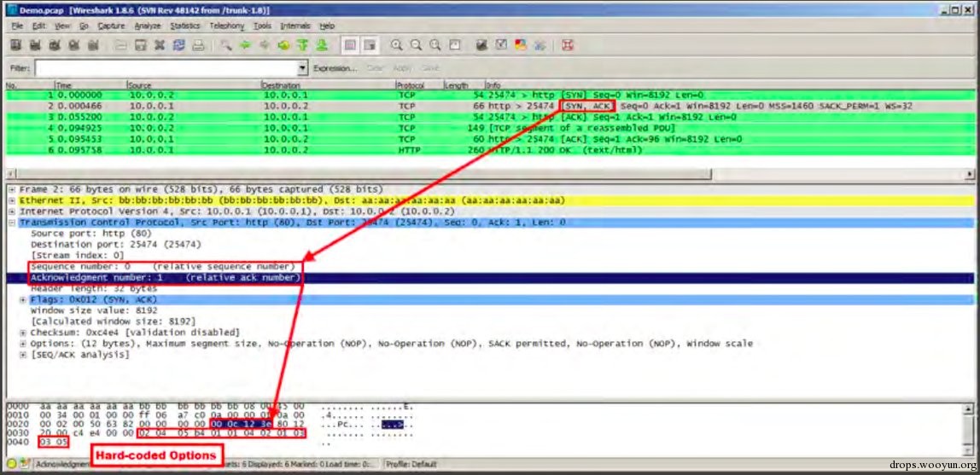Jump to first packet icon
The width and height of the screenshot is (980, 475).
tap(302, 45)
